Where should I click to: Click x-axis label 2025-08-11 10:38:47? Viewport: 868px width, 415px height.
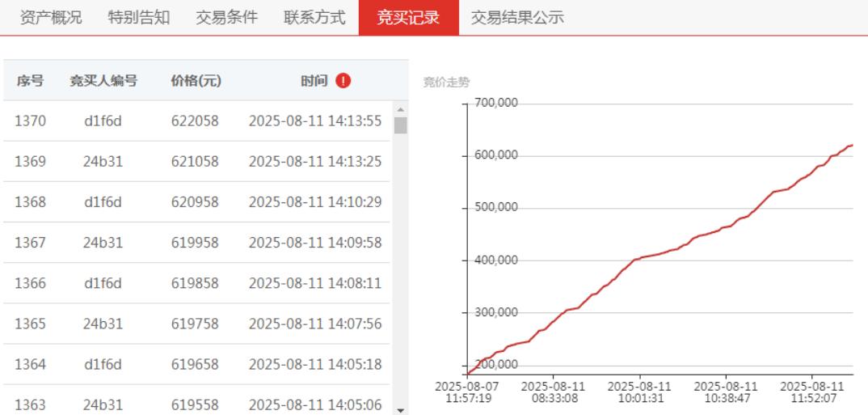point(726,392)
